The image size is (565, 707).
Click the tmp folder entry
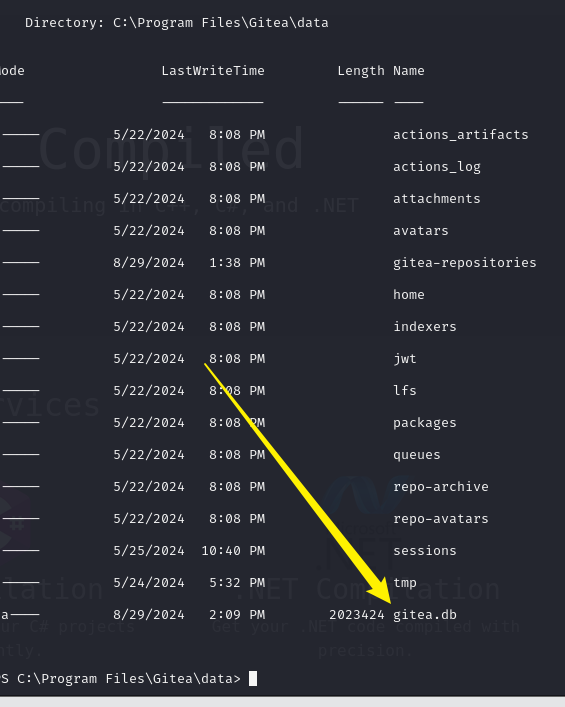pyautogui.click(x=404, y=583)
